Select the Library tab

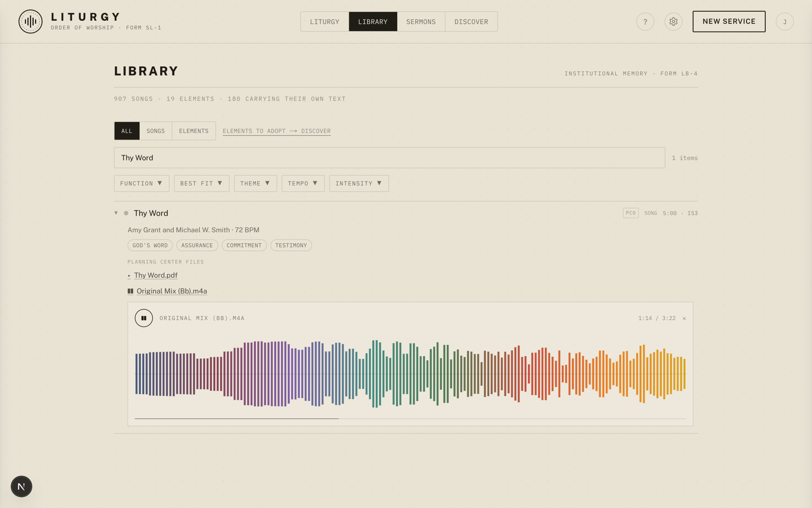tap(373, 22)
